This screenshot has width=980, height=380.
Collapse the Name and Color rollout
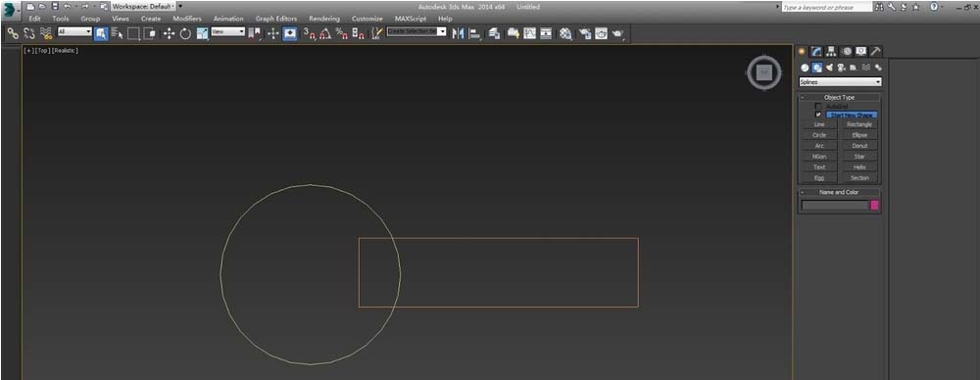tap(840, 193)
